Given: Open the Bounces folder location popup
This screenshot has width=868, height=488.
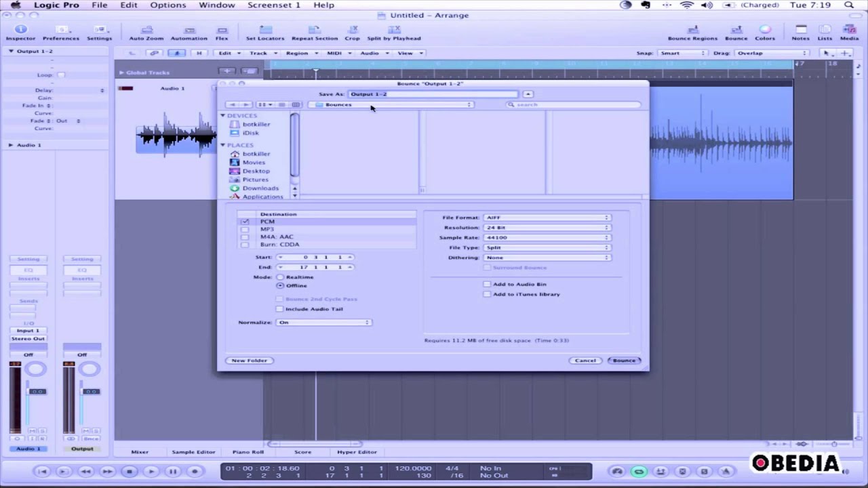Looking at the screenshot, I should click(x=391, y=104).
